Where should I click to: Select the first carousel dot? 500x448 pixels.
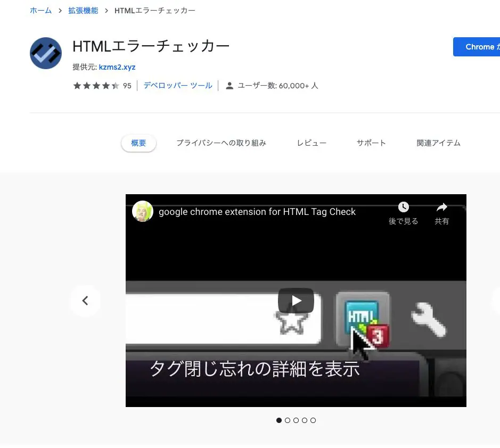click(279, 420)
